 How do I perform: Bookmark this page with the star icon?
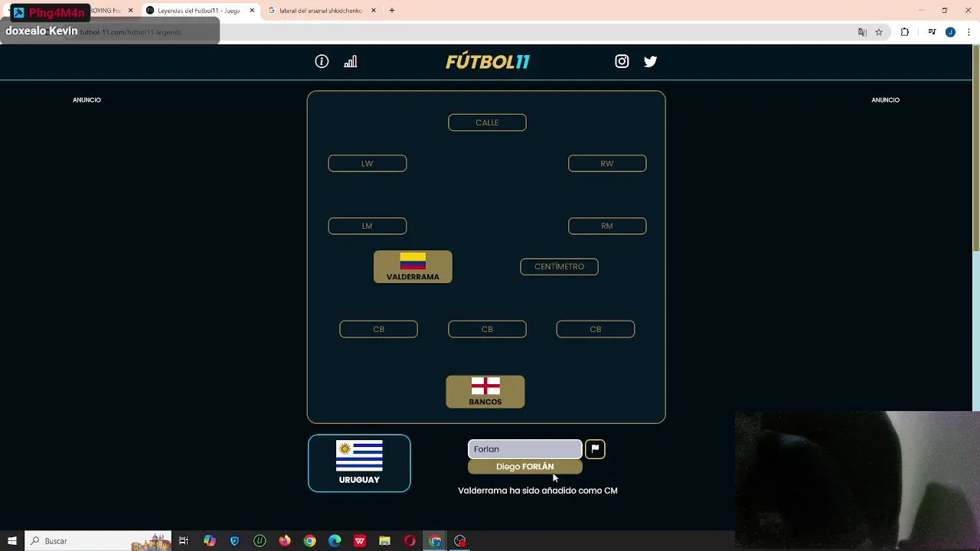pyautogui.click(x=879, y=32)
